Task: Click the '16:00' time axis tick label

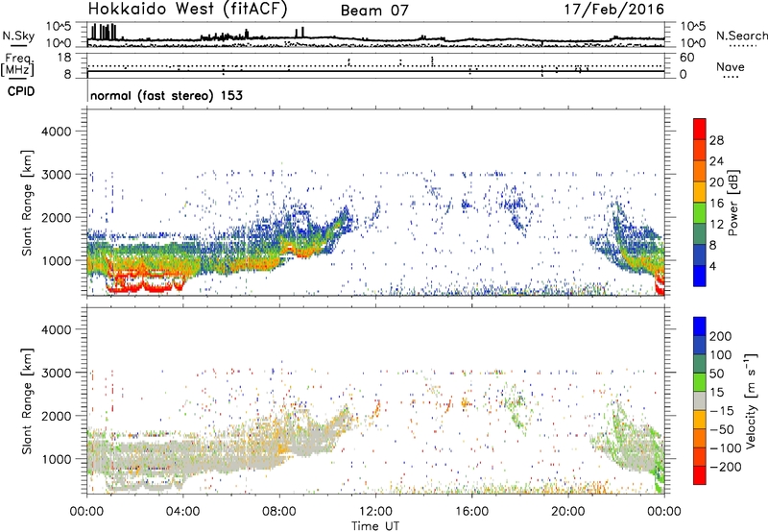Action: pos(471,512)
